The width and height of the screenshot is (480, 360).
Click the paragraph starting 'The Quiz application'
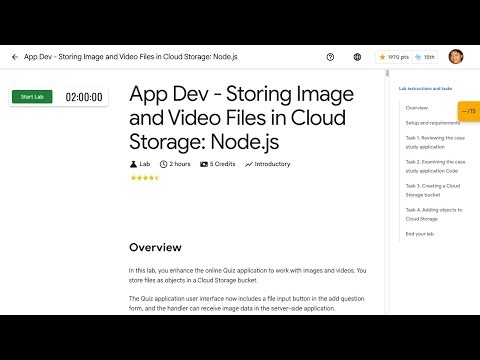[246, 303]
